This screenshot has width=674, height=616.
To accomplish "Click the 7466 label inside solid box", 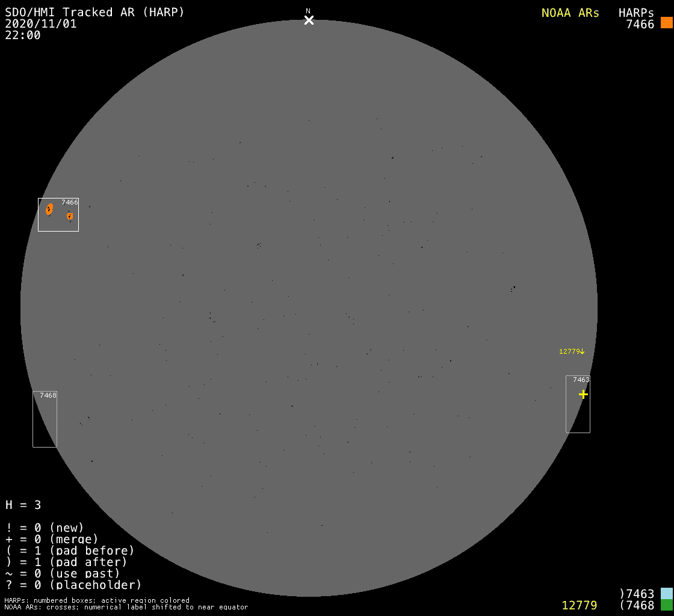I will 69,203.
